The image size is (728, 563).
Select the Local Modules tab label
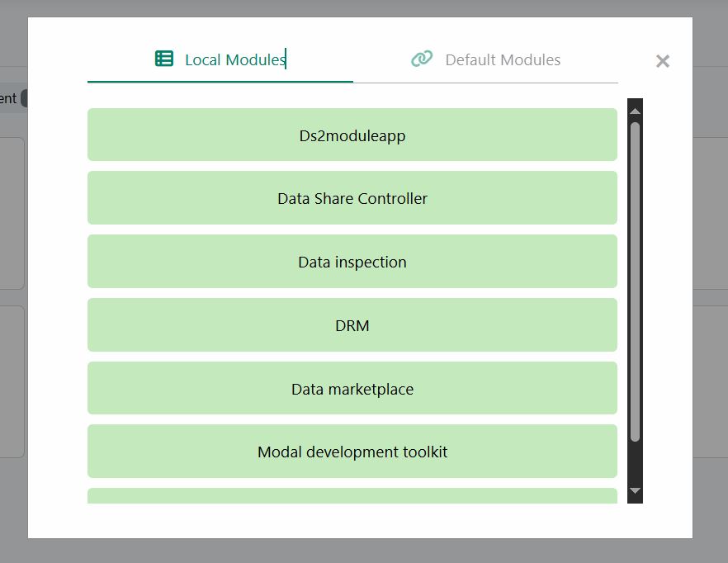click(234, 60)
